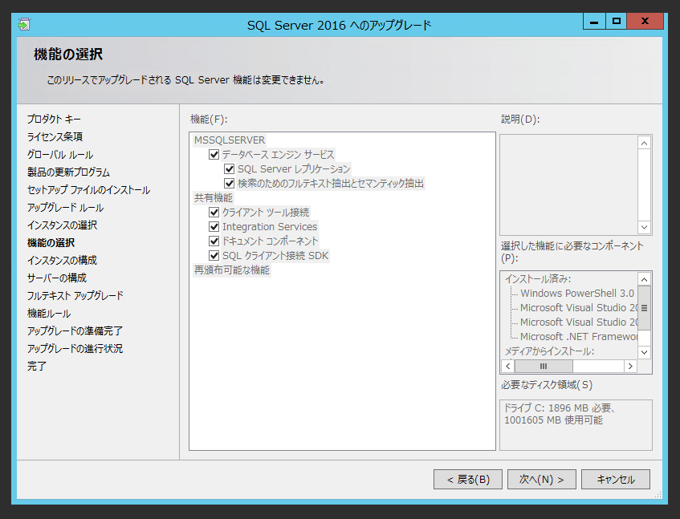Click the 再頒布可能な機能 group node
This screenshot has width=680, height=519.
pos(232,270)
